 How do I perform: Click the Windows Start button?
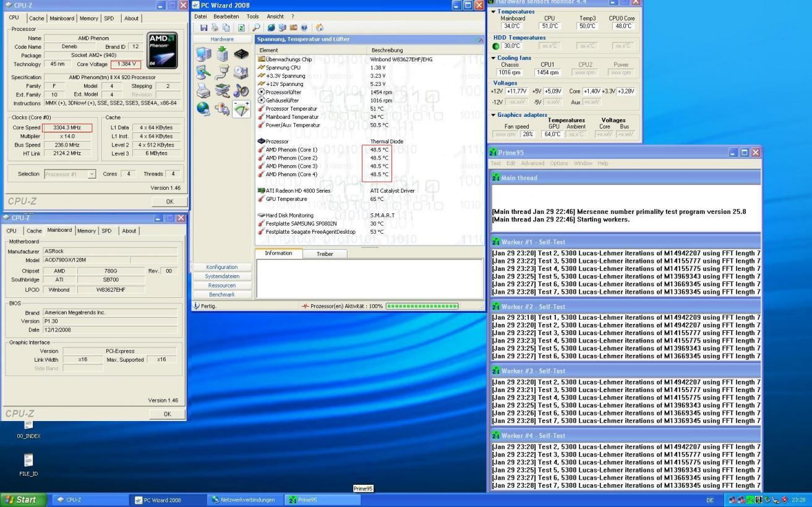(24, 500)
